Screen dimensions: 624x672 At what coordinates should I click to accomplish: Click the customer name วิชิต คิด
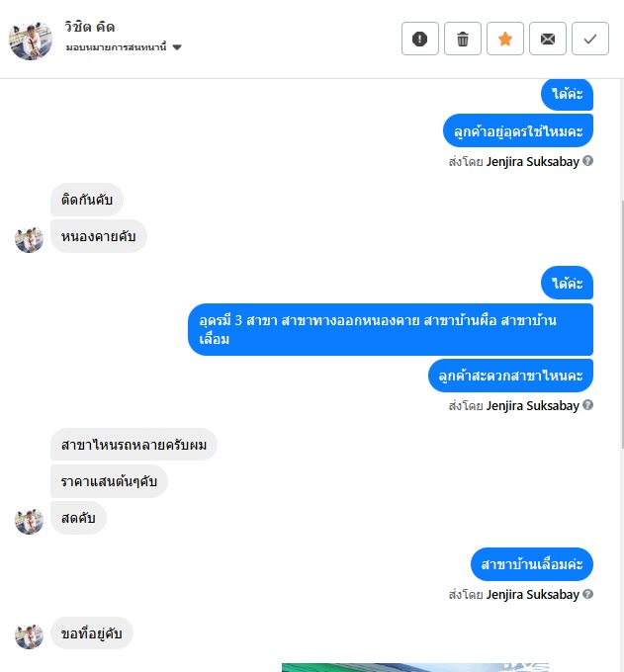point(90,27)
